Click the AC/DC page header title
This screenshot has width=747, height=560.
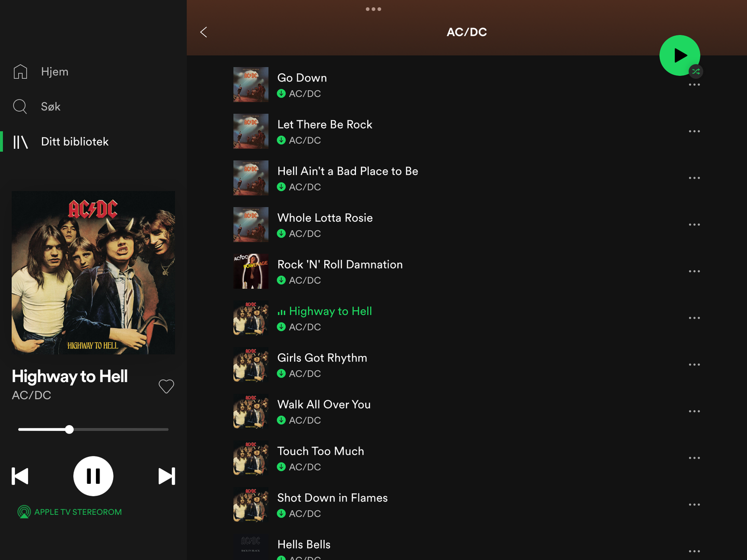pyautogui.click(x=467, y=32)
